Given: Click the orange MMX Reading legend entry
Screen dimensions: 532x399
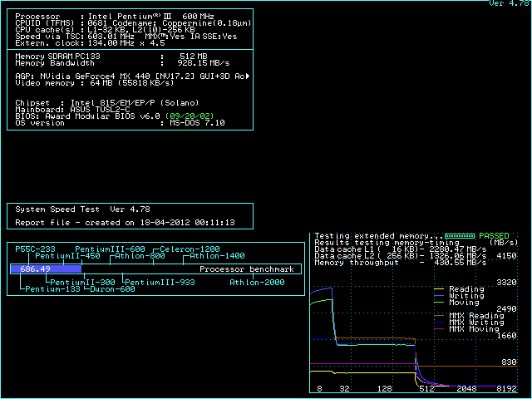Looking at the screenshot, I should click(x=469, y=316).
